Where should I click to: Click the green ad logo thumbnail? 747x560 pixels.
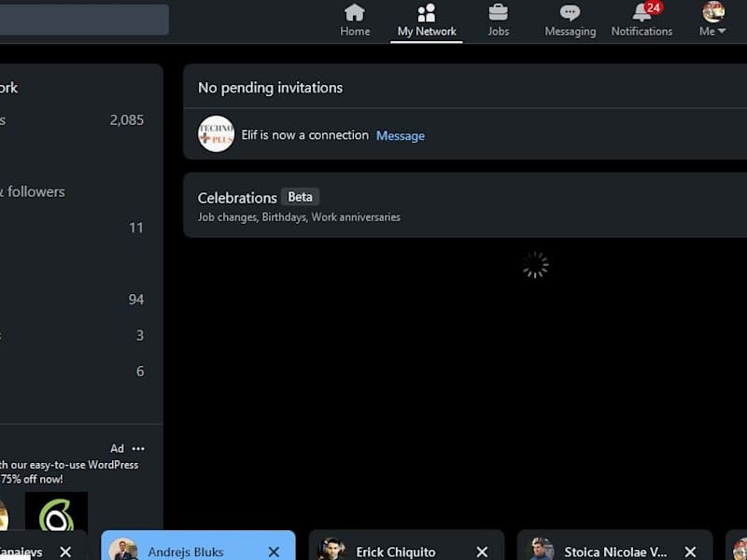coord(56,511)
